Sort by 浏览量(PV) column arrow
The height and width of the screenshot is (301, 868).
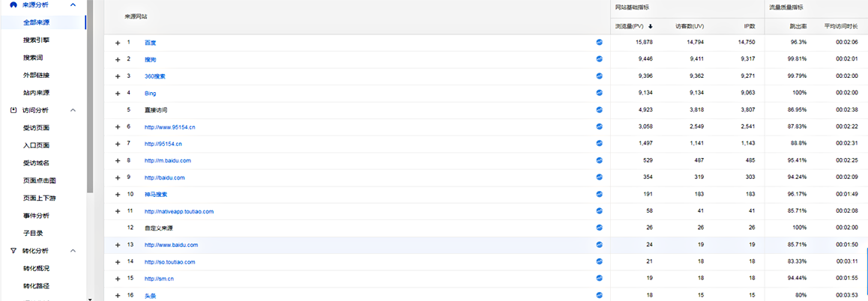(651, 26)
